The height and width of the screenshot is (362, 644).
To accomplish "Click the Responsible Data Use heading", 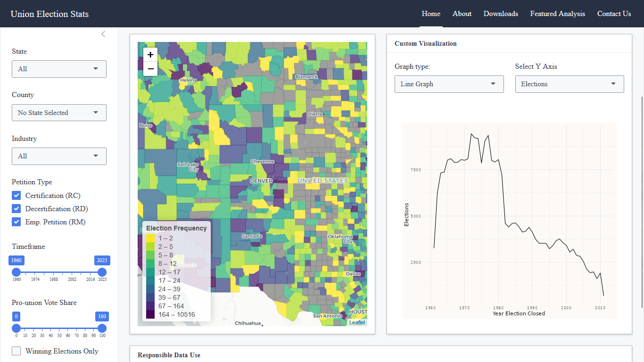I will (169, 355).
